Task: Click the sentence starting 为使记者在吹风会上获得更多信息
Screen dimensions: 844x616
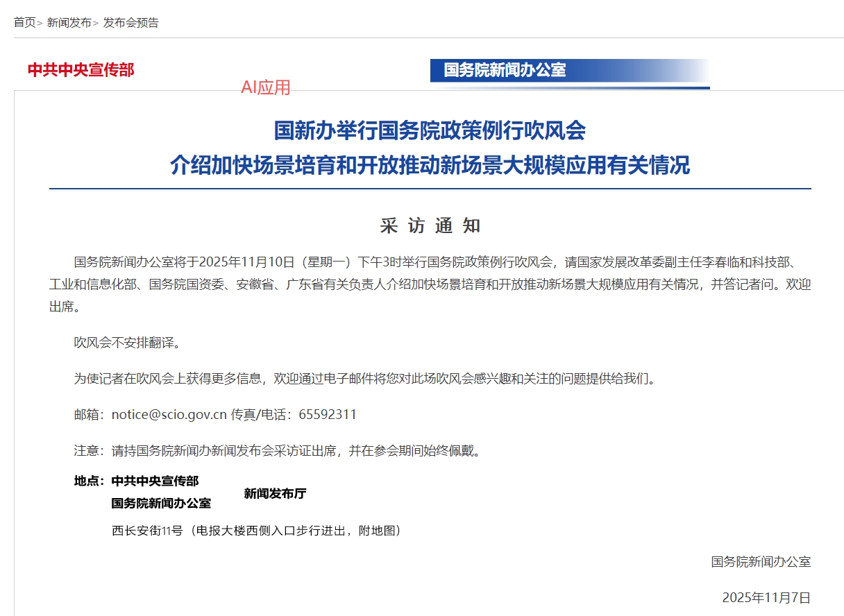Action: pyautogui.click(x=365, y=378)
